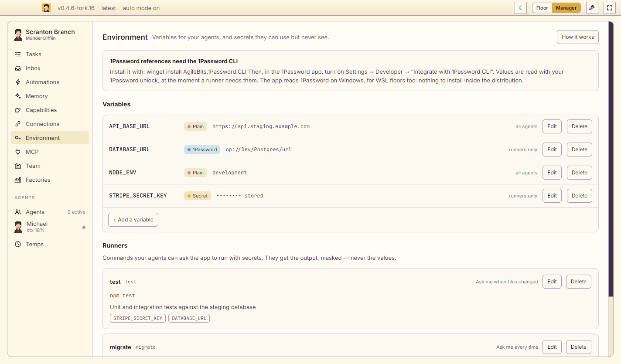Click the op://Dev/Postgres/url value
Image resolution: width=621 pixels, height=364 pixels.
click(x=259, y=150)
